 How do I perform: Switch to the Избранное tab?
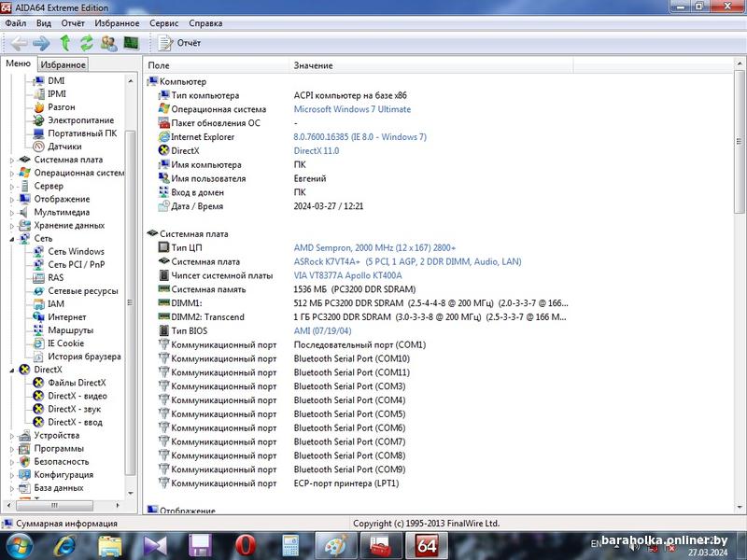pyautogui.click(x=63, y=64)
